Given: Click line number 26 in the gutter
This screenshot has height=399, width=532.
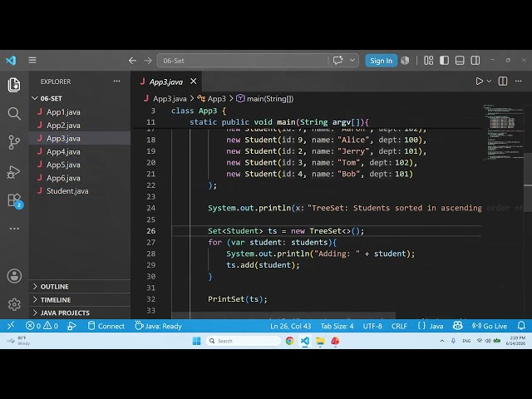Looking at the screenshot, I should click(x=151, y=231).
